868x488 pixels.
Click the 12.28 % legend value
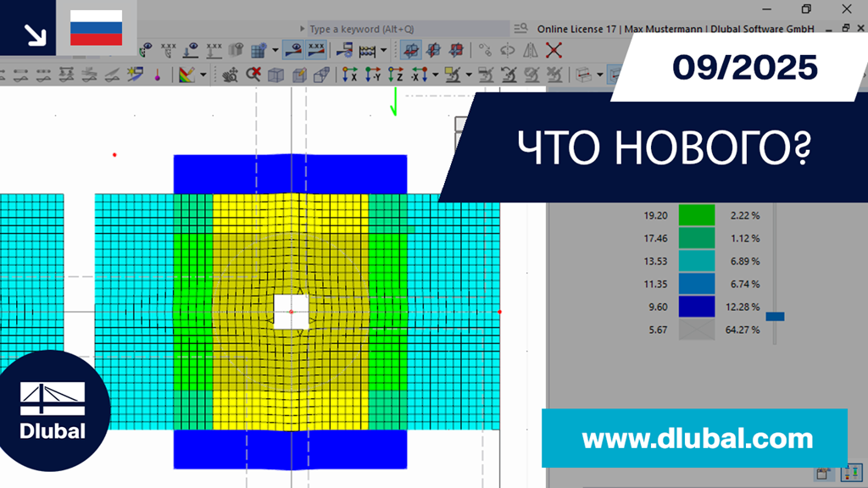[743, 307]
